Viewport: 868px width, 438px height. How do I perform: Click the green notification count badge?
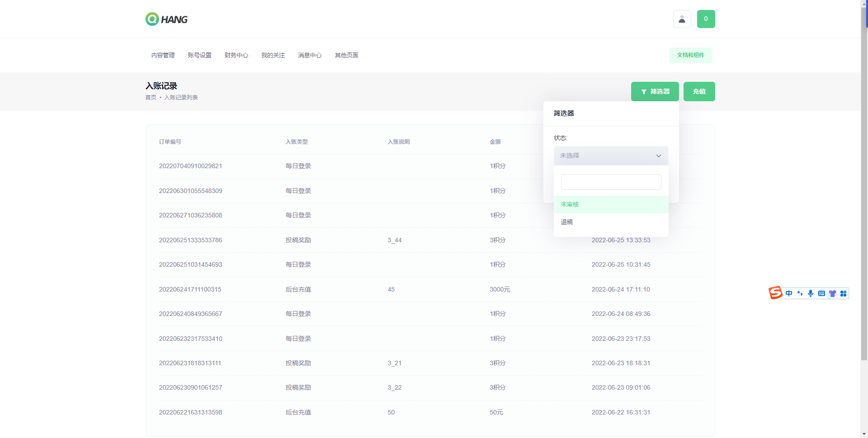[706, 19]
